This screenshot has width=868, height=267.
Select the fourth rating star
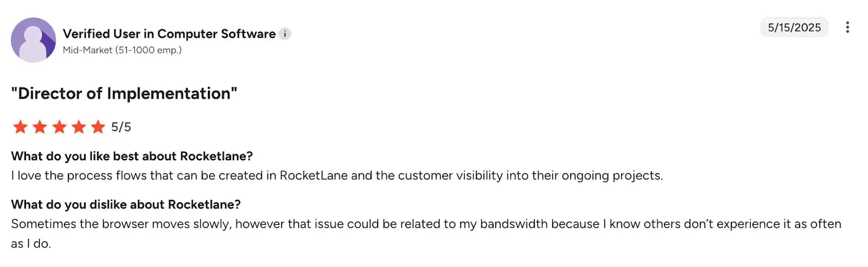(x=79, y=127)
